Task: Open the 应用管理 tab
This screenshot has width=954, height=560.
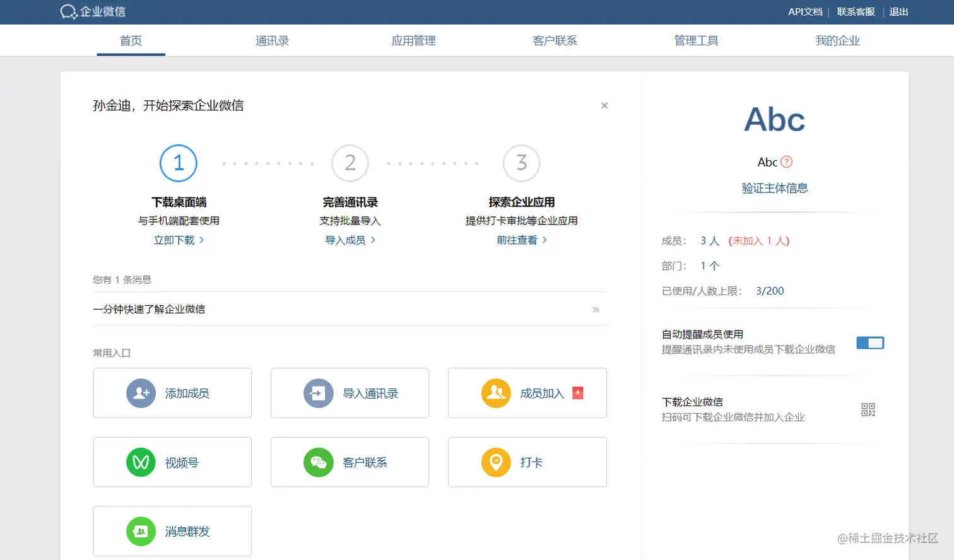Action: click(413, 40)
